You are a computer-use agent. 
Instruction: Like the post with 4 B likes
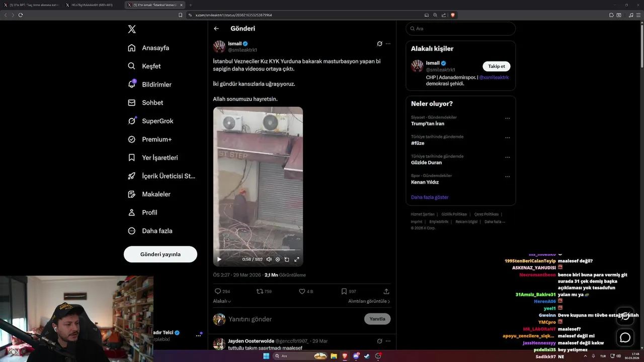point(306,291)
